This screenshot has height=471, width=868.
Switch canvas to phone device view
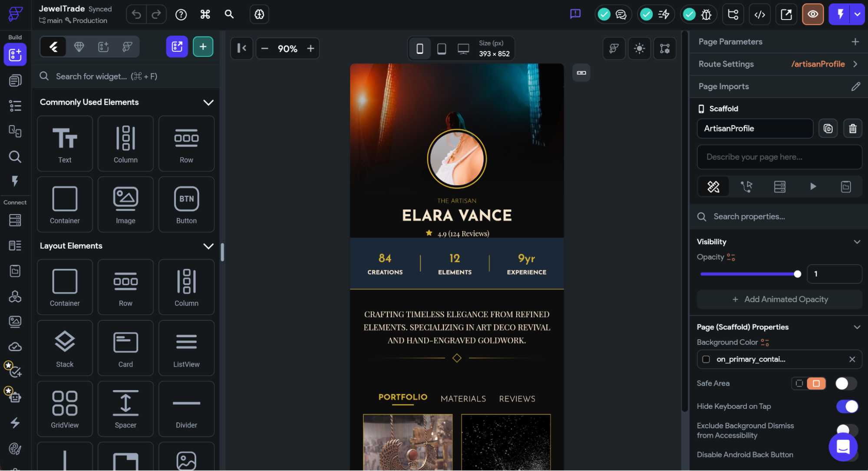click(420, 49)
